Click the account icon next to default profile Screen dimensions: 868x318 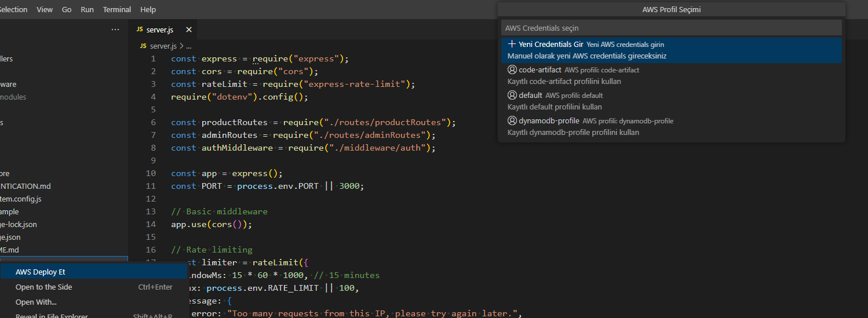[512, 95]
